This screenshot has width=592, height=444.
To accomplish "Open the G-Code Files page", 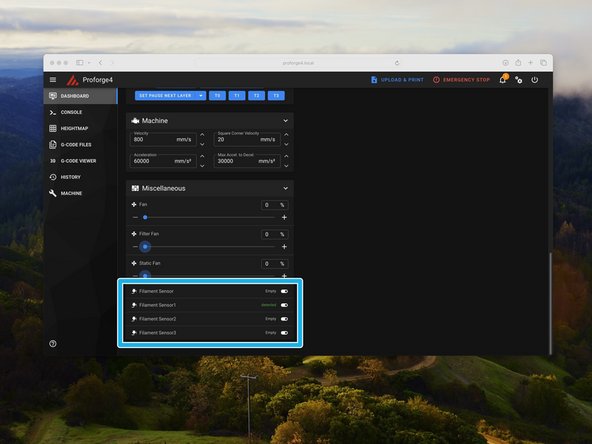I will coord(80,145).
